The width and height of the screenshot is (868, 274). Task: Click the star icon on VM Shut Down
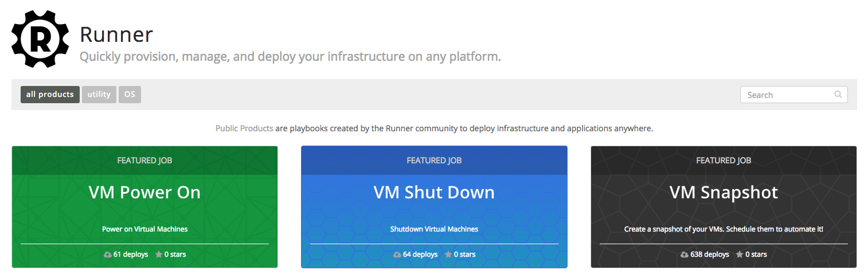point(448,255)
